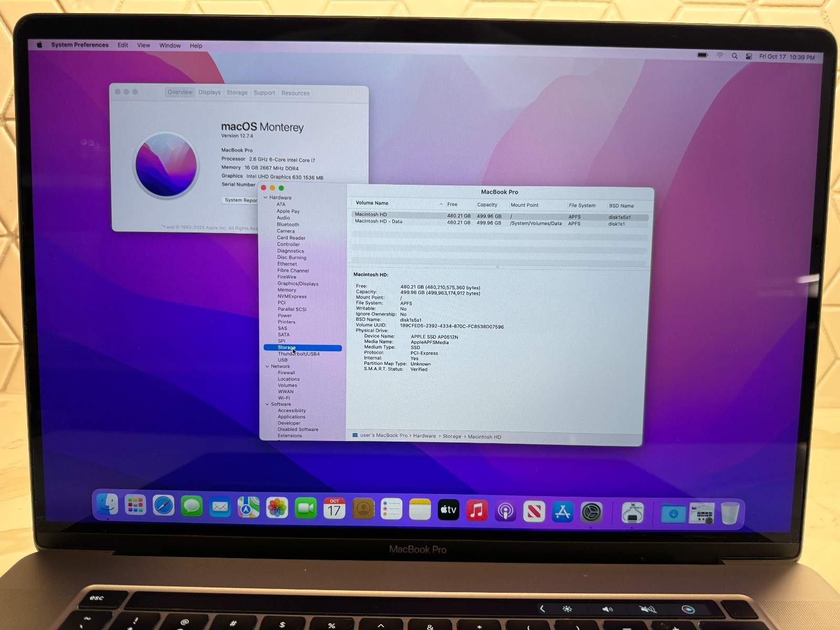Select the Overview tab in About This Mac
The image size is (840, 630).
(180, 92)
